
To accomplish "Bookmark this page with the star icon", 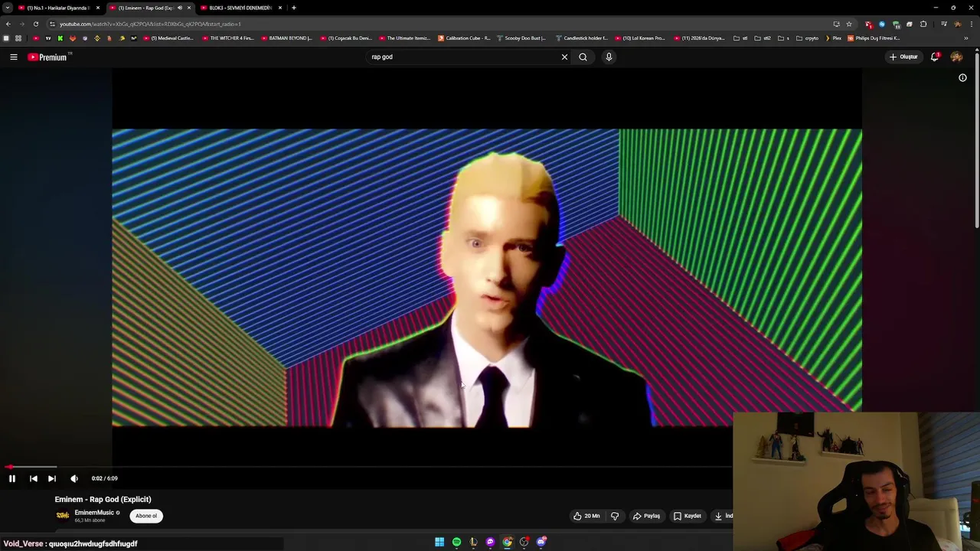I will (x=849, y=24).
